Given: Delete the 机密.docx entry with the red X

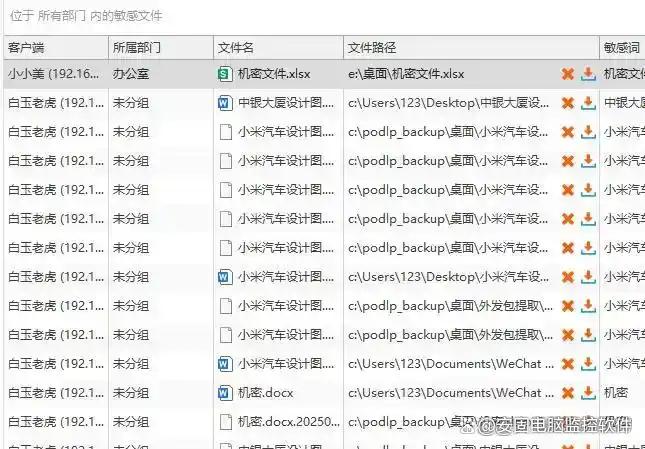Looking at the screenshot, I should click(x=568, y=393).
